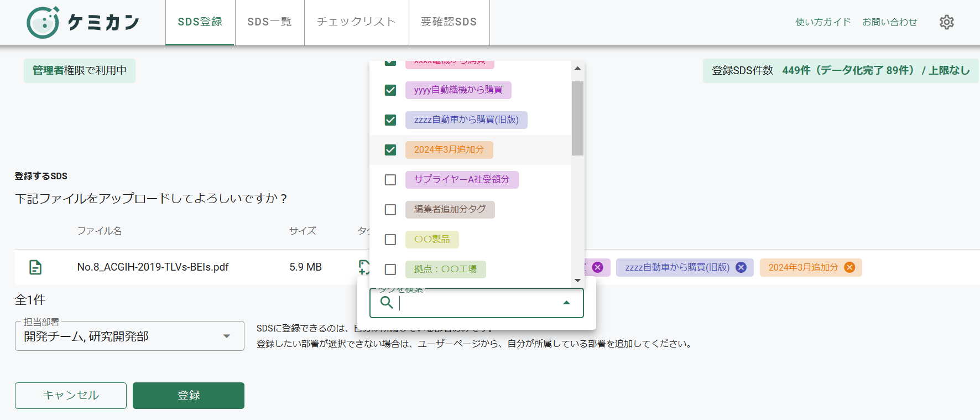Collapse the tag search dropdown arrow
Screen dimensions: 980x420
566,303
